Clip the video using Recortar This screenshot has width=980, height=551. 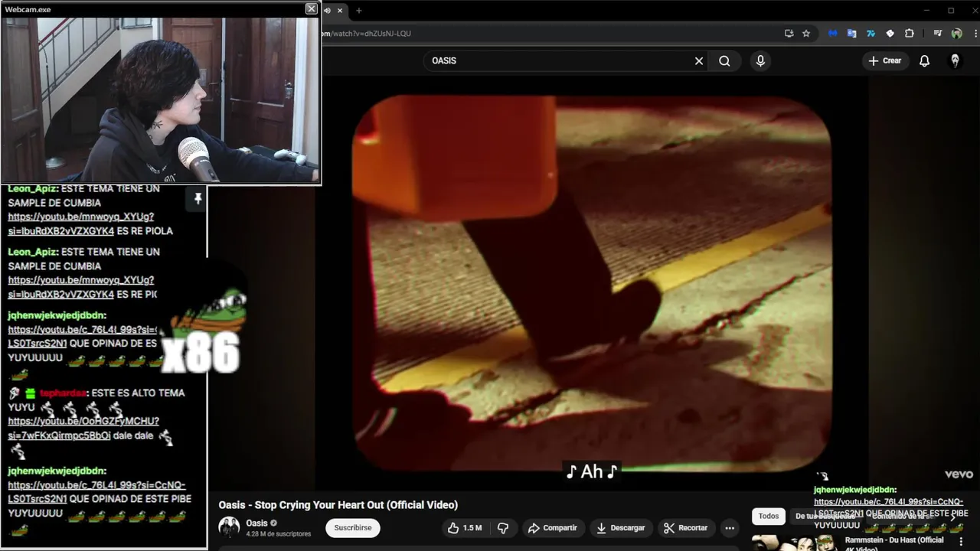685,528
